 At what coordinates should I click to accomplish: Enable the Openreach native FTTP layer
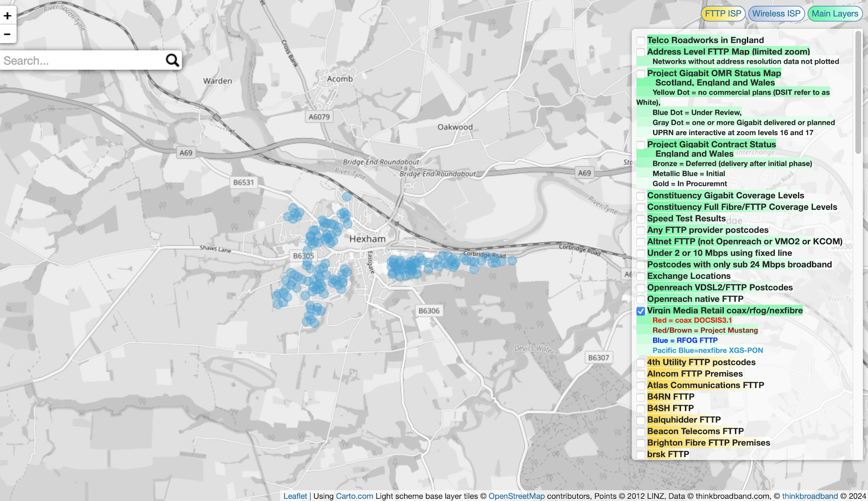(x=641, y=299)
